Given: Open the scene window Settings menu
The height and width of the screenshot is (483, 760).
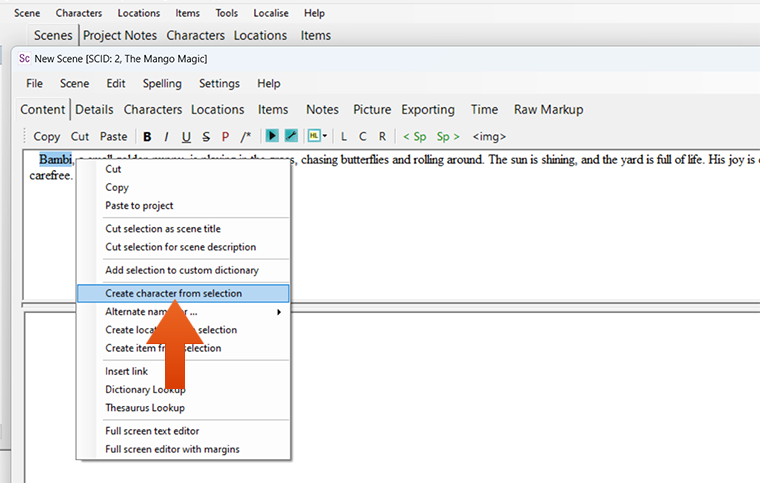Looking at the screenshot, I should (x=219, y=84).
